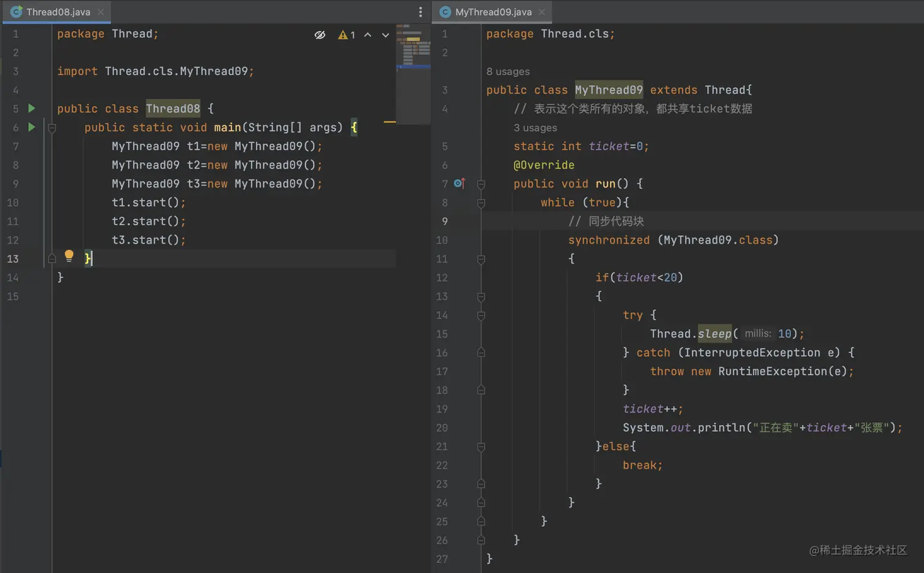Screen dimensions: 924x573
Task: Open the '3 usages' hint above ticket field
Action: coord(535,128)
